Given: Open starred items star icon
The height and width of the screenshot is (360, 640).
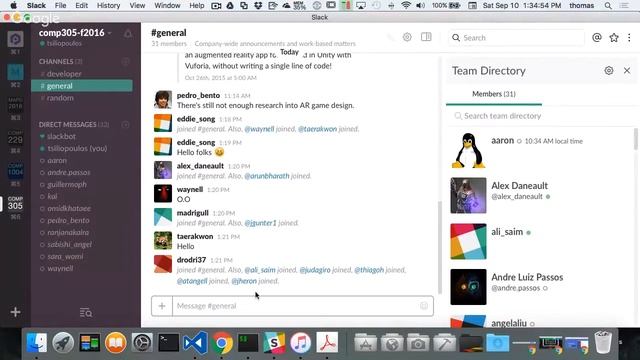Looking at the screenshot, I should (x=614, y=38).
